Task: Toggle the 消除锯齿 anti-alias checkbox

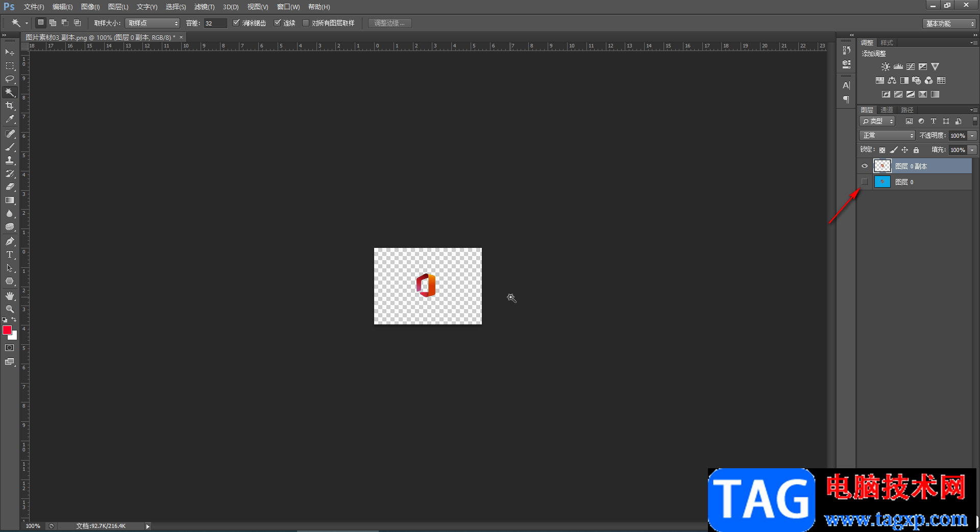Action: 236,23
